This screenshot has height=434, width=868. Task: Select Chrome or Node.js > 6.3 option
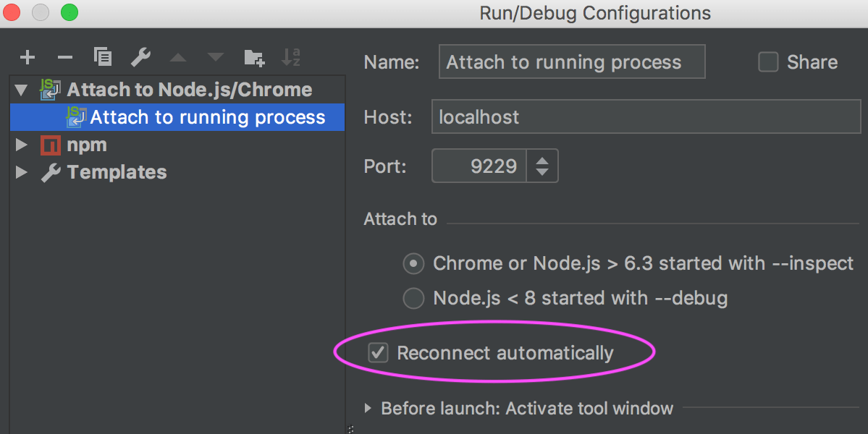pyautogui.click(x=413, y=263)
